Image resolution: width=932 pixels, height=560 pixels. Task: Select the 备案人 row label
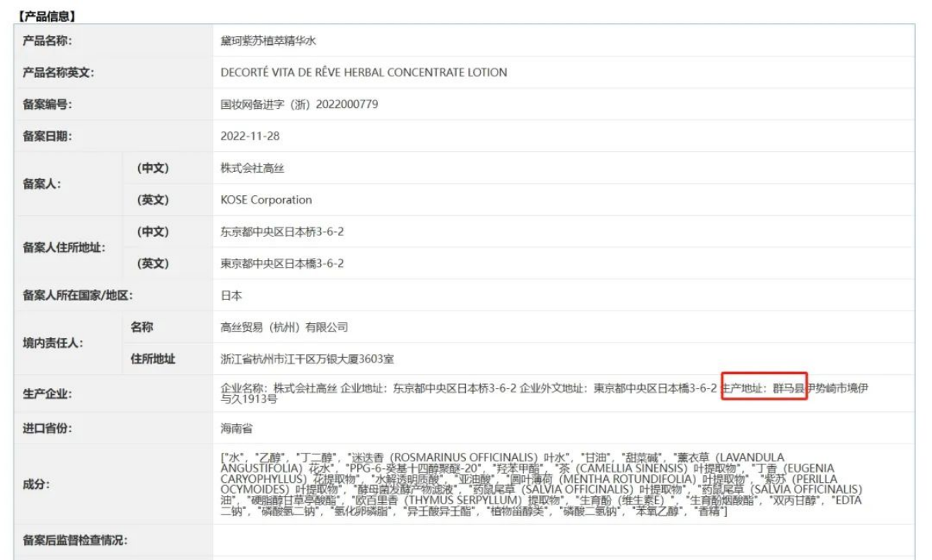click(42, 184)
